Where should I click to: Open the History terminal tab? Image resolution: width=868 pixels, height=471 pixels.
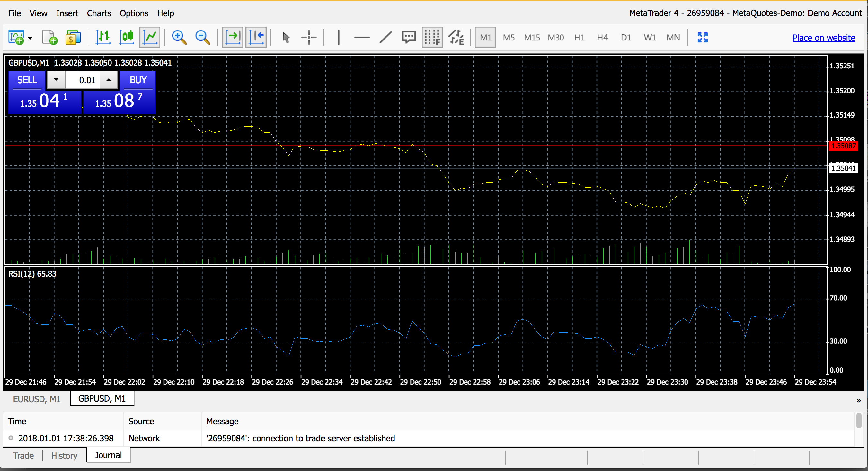[64, 456]
